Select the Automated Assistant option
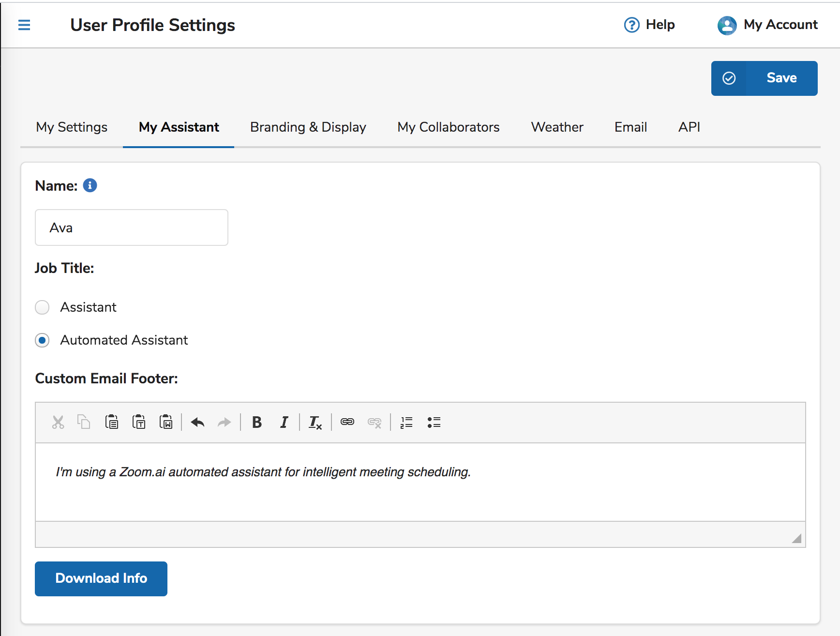Viewport: 840px width, 636px height. (42, 340)
